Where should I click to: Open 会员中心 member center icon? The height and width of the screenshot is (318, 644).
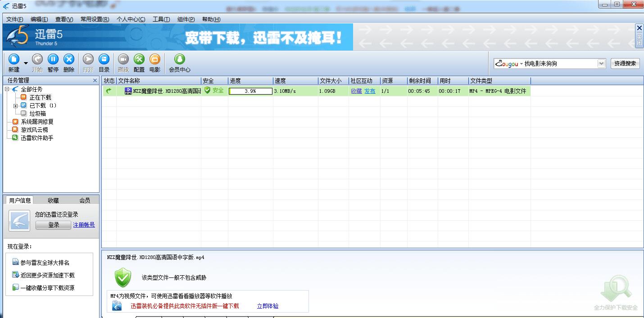(x=180, y=59)
